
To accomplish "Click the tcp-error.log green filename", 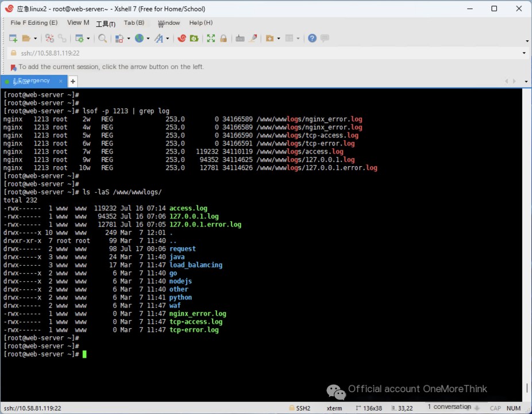I will tap(194, 330).
